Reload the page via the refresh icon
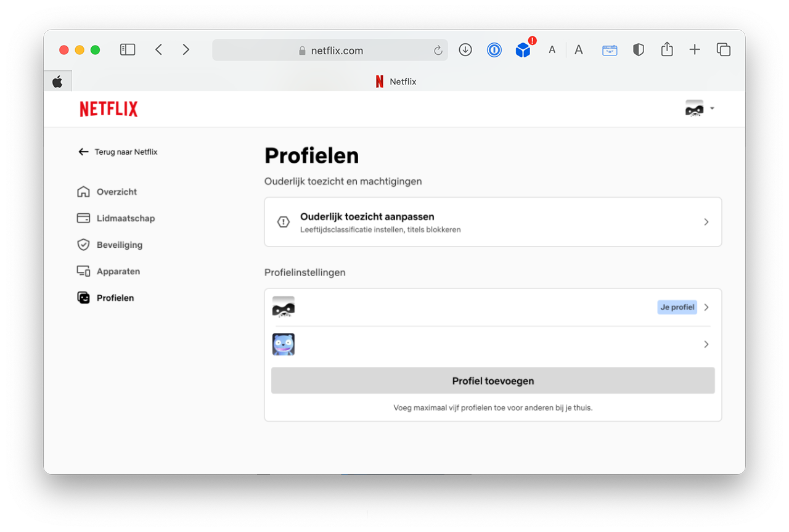The height and width of the screenshot is (532, 789). point(438,51)
